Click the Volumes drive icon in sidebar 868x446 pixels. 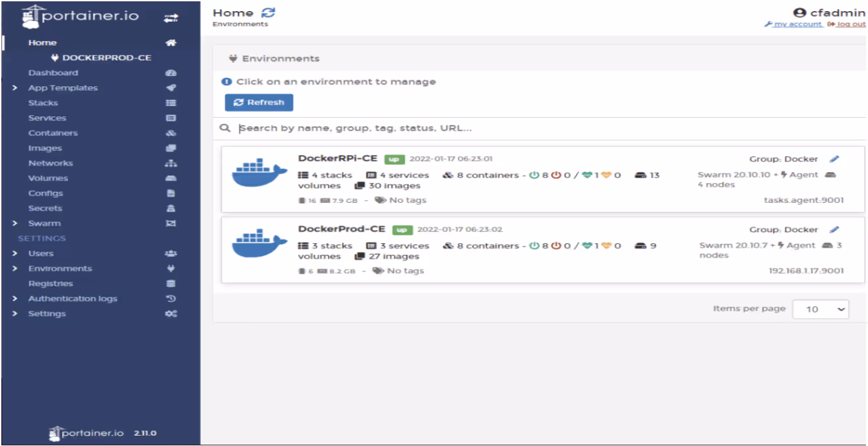(x=171, y=179)
